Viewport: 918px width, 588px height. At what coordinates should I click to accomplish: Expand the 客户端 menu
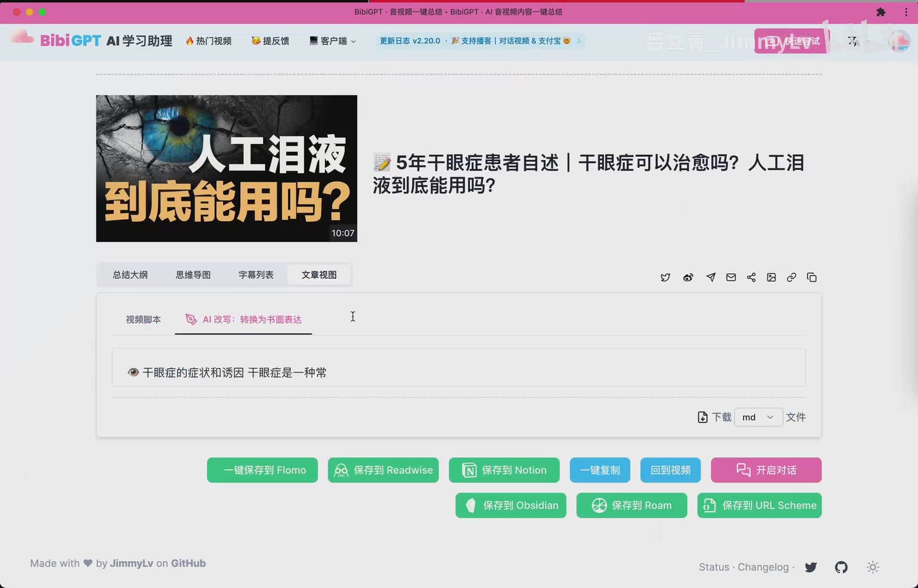tap(333, 41)
